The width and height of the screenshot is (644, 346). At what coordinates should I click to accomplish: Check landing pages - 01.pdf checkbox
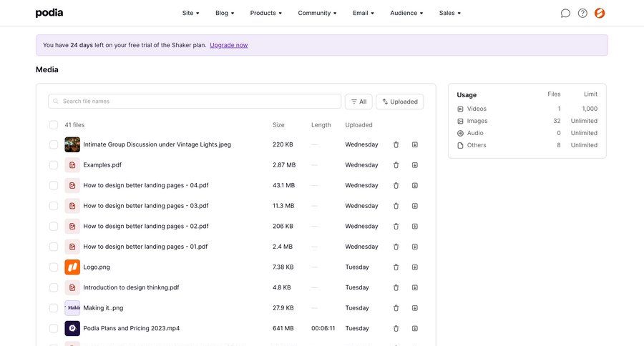[54, 247]
